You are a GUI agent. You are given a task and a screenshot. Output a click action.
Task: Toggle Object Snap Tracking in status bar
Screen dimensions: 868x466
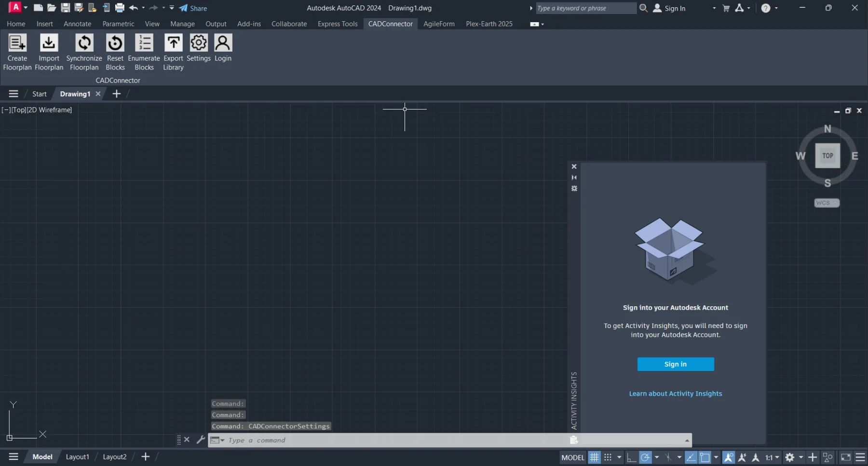(x=691, y=457)
